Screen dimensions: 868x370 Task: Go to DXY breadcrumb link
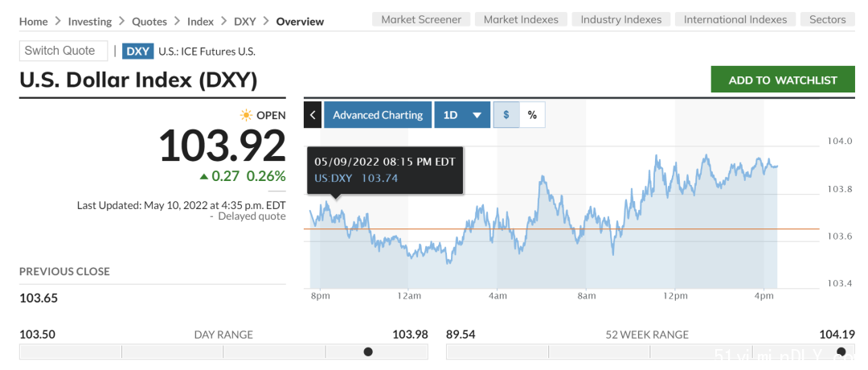tap(244, 22)
